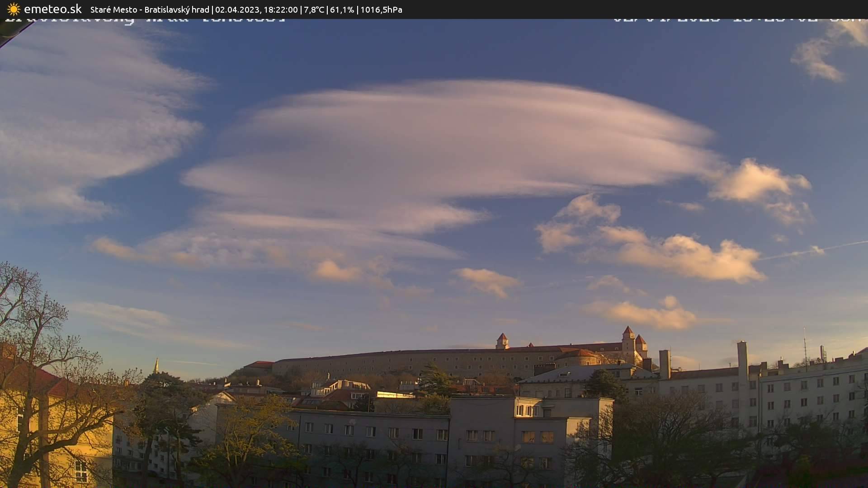
Task: Click the 7,8°C temperature reading
Action: [314, 9]
